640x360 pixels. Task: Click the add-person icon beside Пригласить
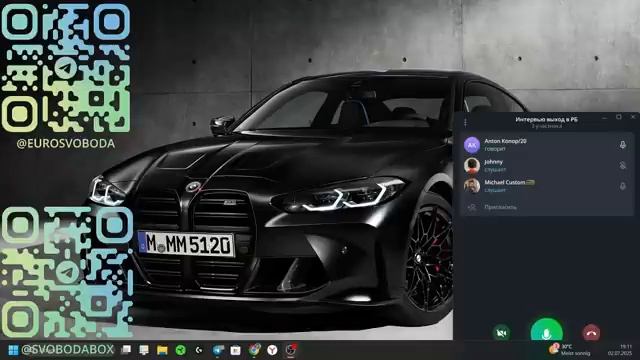[x=472, y=207]
